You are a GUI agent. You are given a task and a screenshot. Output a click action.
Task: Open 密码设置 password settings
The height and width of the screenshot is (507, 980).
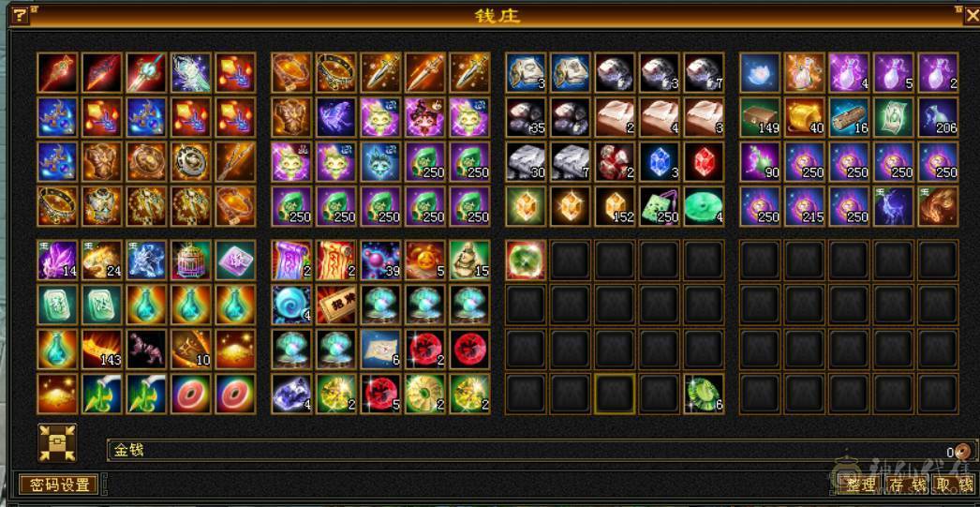[x=59, y=485]
